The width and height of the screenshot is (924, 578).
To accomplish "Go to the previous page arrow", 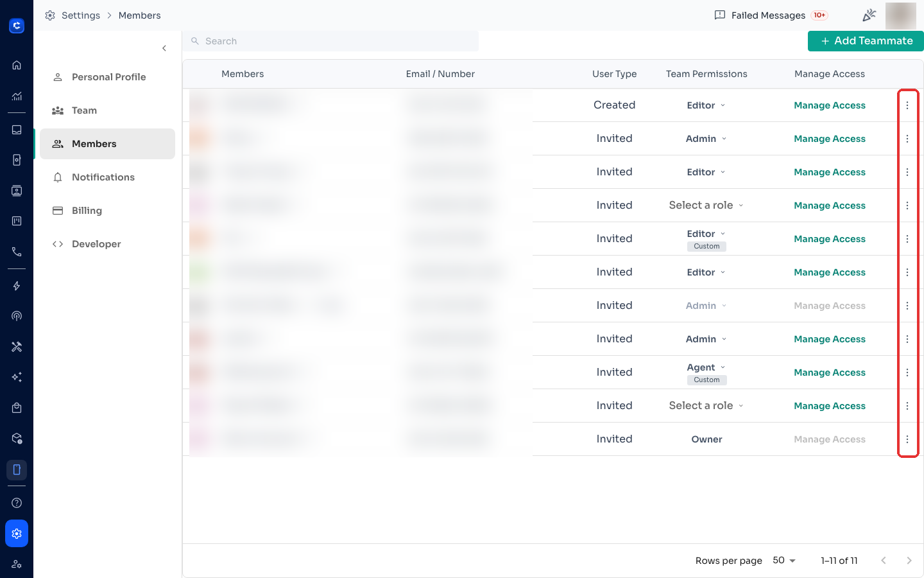I will tap(884, 561).
